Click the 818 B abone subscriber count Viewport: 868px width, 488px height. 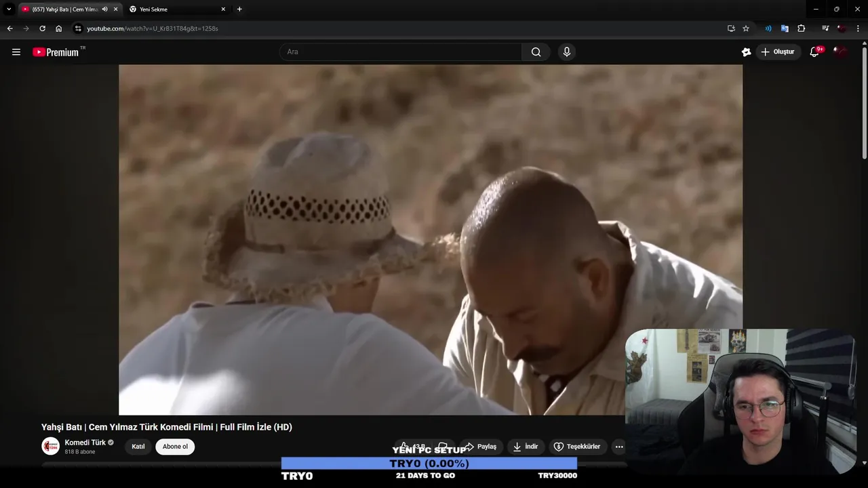point(80,452)
